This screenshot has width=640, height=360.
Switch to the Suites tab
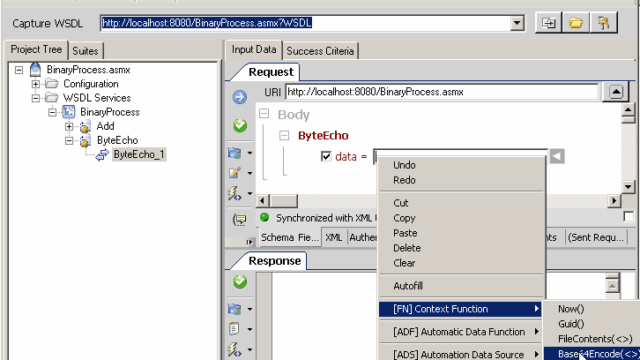(85, 51)
